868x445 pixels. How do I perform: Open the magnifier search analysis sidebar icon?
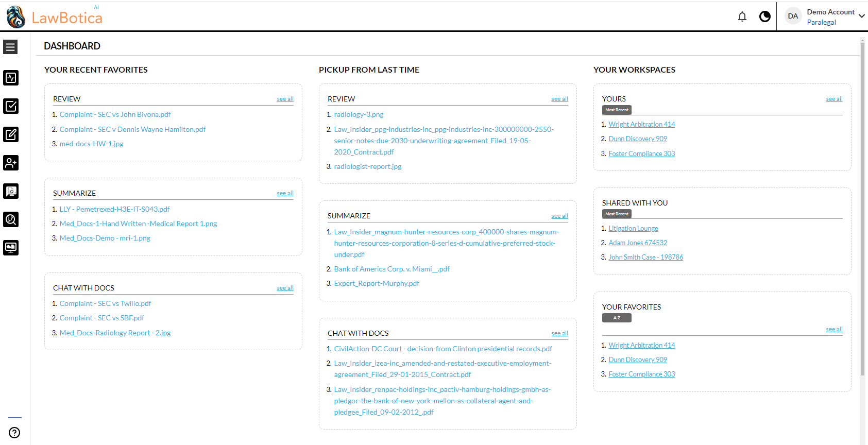(x=11, y=219)
